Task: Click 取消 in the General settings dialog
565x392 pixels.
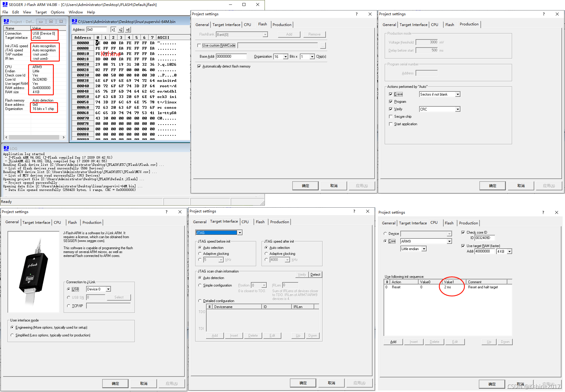Action: tap(144, 384)
